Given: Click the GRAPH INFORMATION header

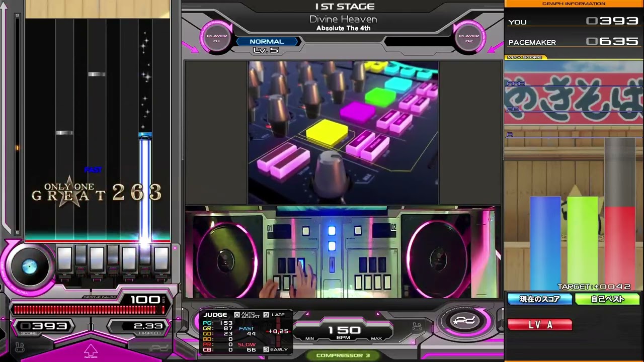Looking at the screenshot, I should (x=574, y=4).
